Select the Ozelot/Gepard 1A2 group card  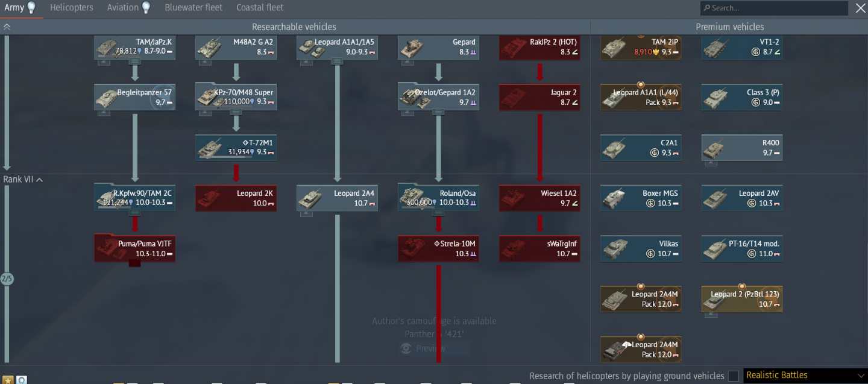[x=439, y=97]
